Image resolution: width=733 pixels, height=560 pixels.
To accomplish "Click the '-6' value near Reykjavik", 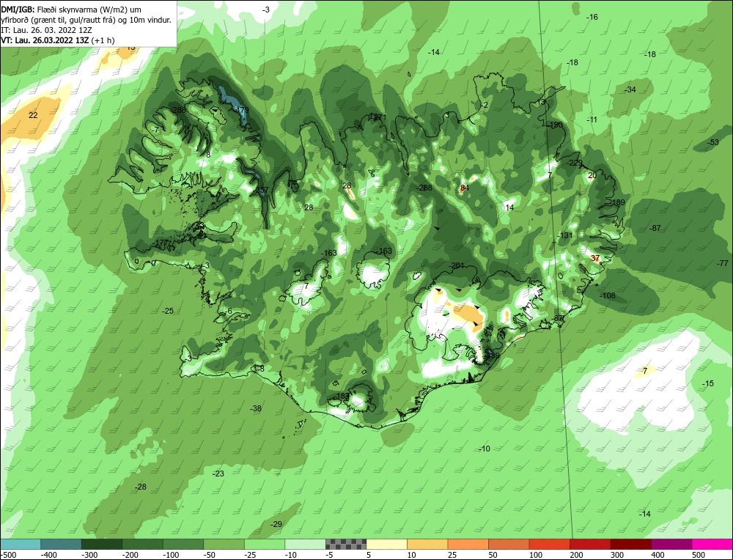I will click(x=228, y=312).
